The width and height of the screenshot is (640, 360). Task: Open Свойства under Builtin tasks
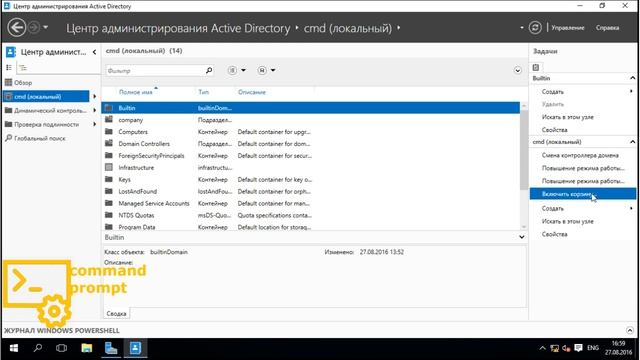pos(554,130)
